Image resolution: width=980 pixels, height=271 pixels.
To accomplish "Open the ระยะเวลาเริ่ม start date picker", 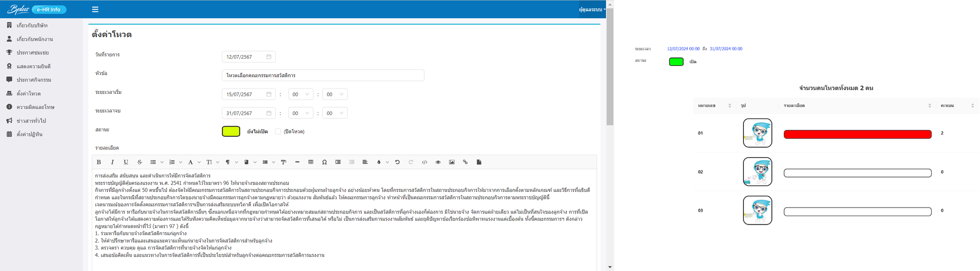I will tap(249, 94).
